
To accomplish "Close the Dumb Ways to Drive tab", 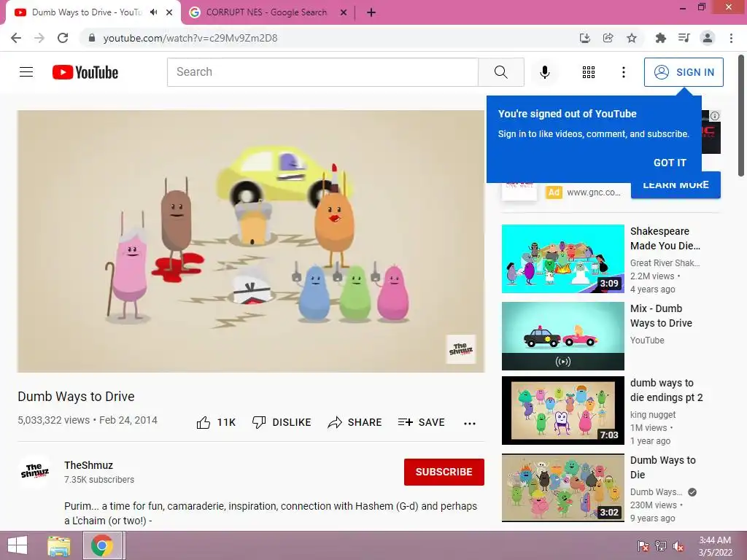I will pyautogui.click(x=169, y=13).
